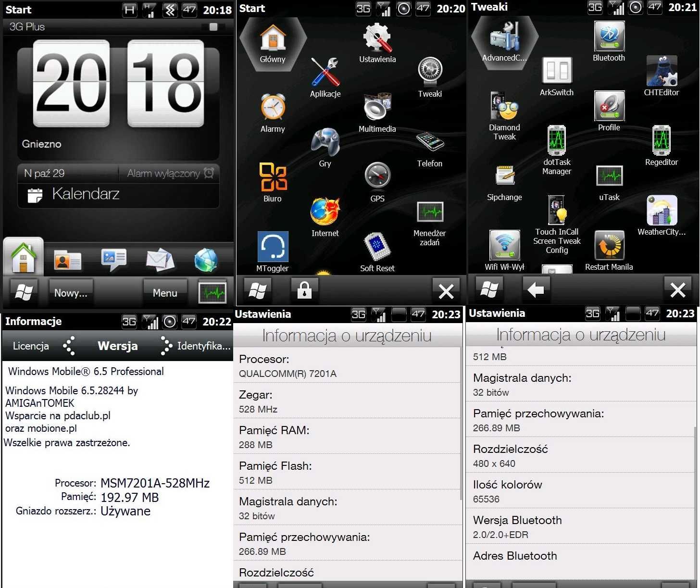The image size is (700, 588).
Task: Select the Rozdzielczość 480 x 640 row
Action: coord(581,456)
